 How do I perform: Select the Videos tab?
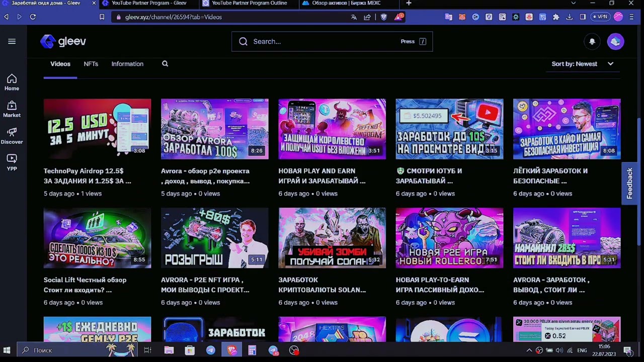(60, 64)
